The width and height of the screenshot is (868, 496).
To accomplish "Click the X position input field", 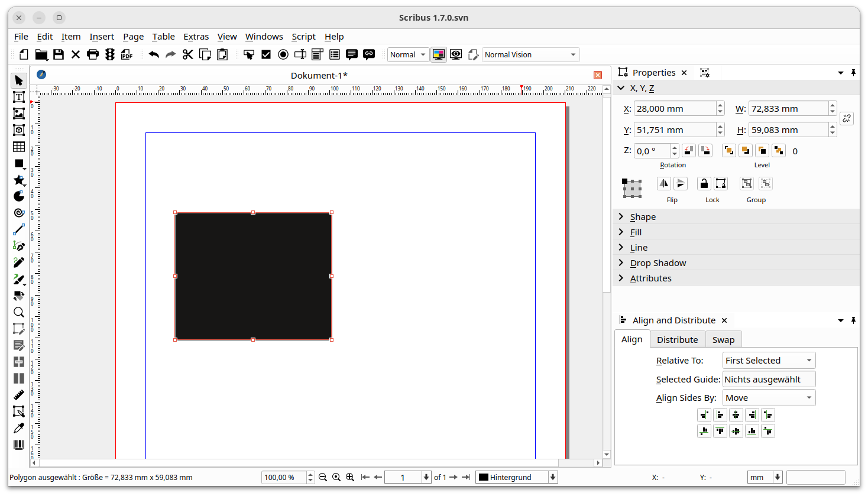I will pos(675,109).
